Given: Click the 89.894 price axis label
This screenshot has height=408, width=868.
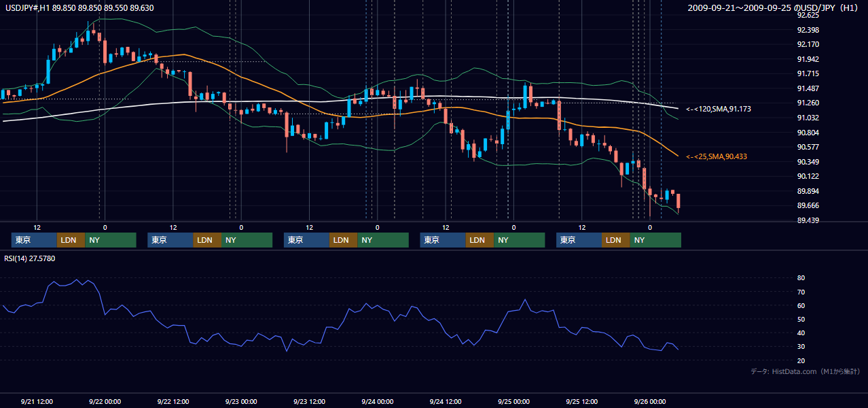Looking at the screenshot, I should tap(807, 191).
